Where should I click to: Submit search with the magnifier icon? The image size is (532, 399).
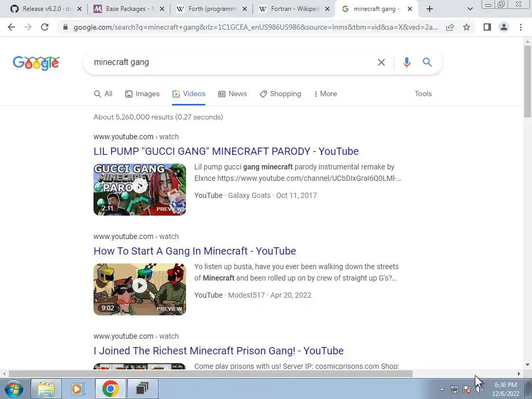click(x=427, y=62)
